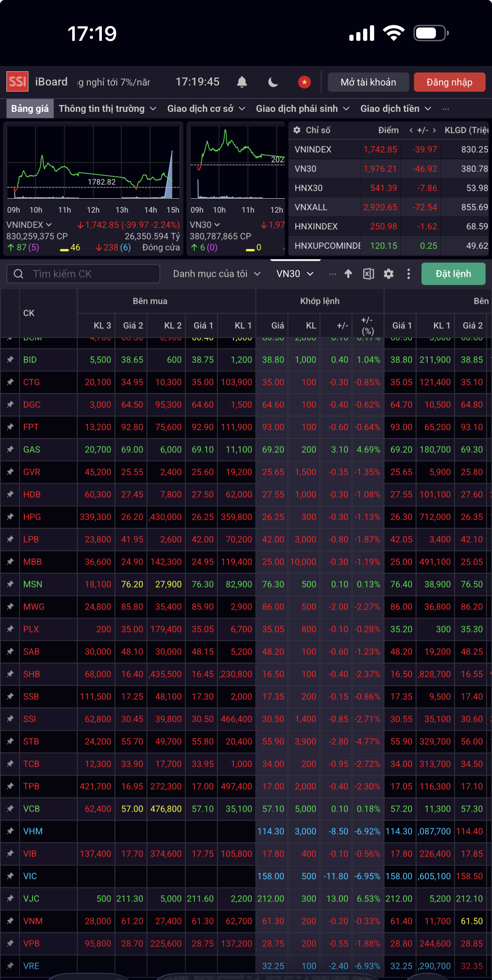492x980 pixels.
Task: Open price board settings gear
Action: [388, 274]
